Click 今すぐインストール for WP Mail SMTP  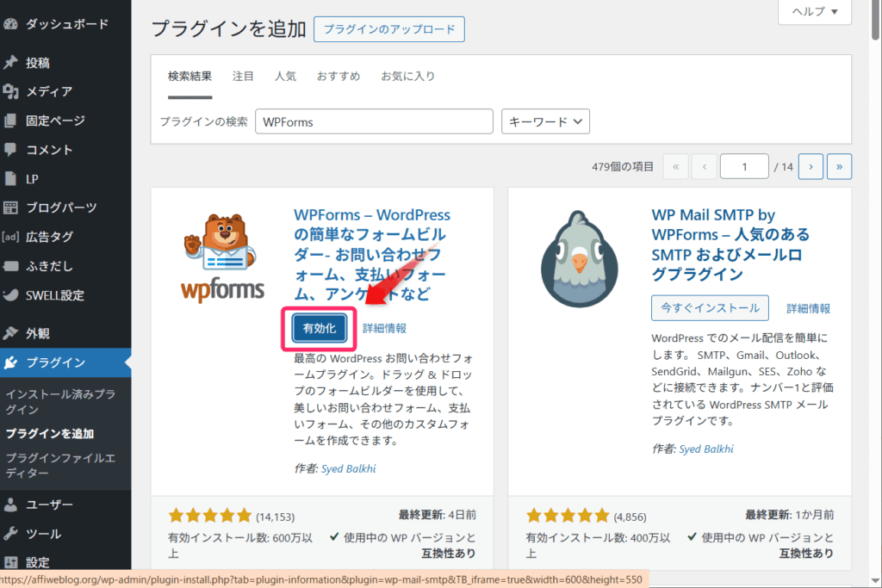(x=710, y=308)
